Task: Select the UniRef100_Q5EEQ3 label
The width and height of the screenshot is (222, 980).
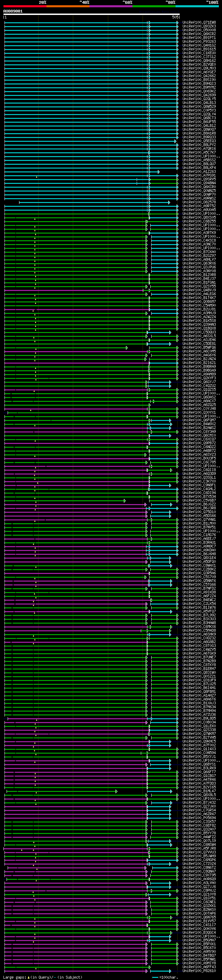Action: click(x=199, y=141)
